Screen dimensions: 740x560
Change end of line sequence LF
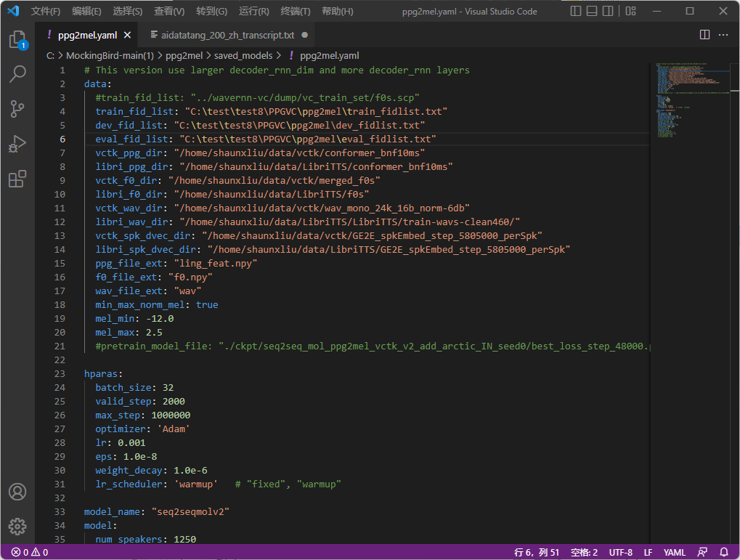click(x=648, y=552)
